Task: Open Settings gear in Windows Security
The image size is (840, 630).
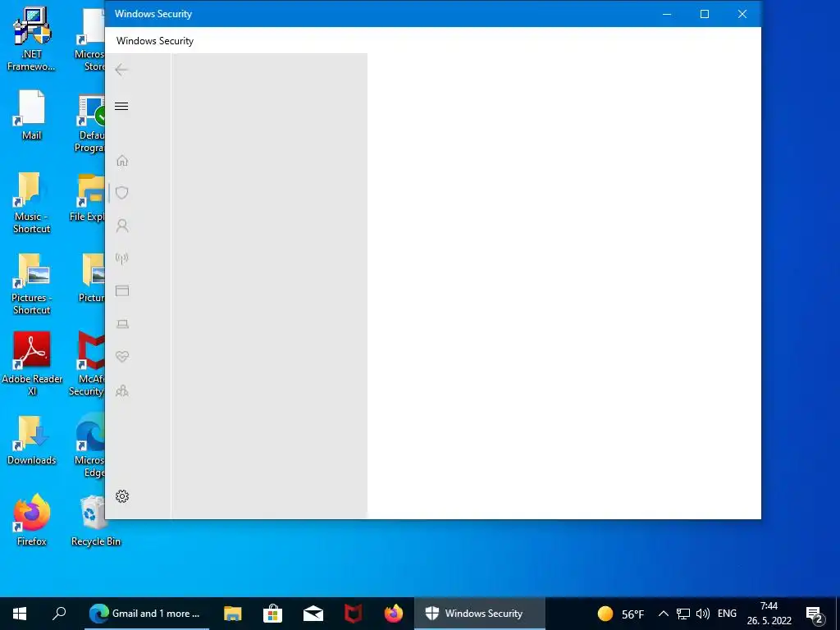Action: coord(122,496)
